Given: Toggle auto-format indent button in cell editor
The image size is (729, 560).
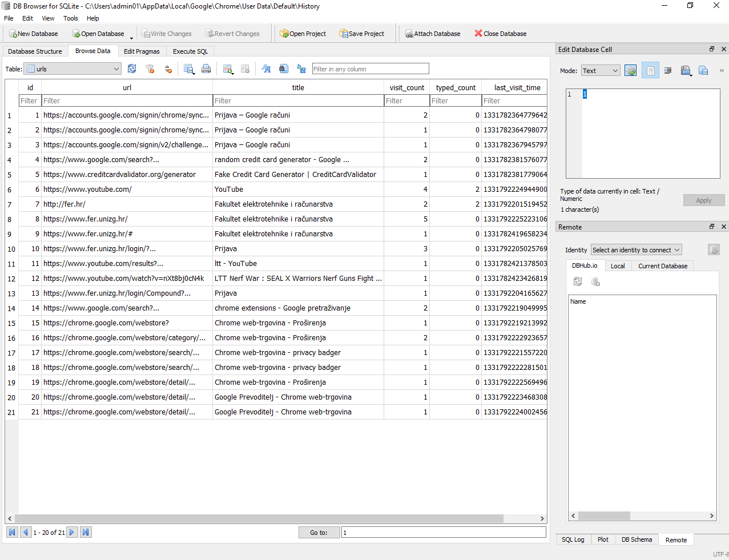Looking at the screenshot, I should pos(668,71).
